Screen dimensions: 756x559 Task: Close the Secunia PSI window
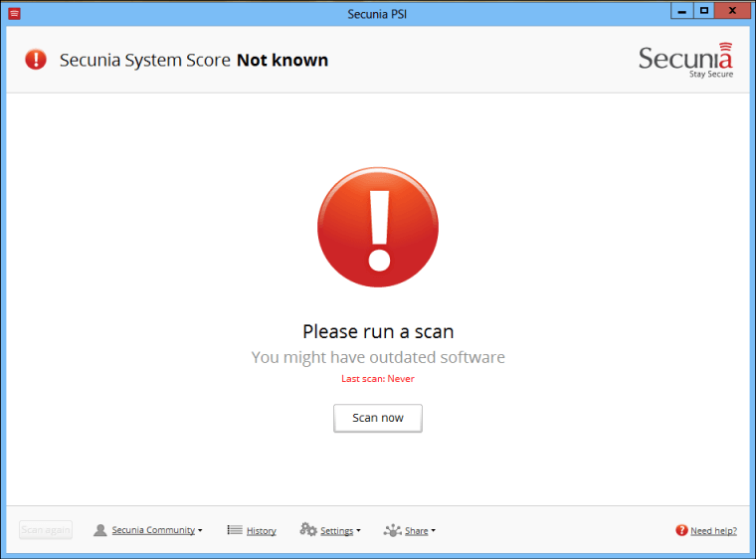click(732, 11)
